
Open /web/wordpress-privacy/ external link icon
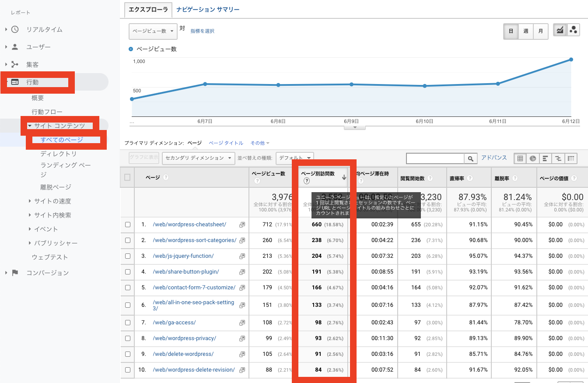tap(242, 338)
